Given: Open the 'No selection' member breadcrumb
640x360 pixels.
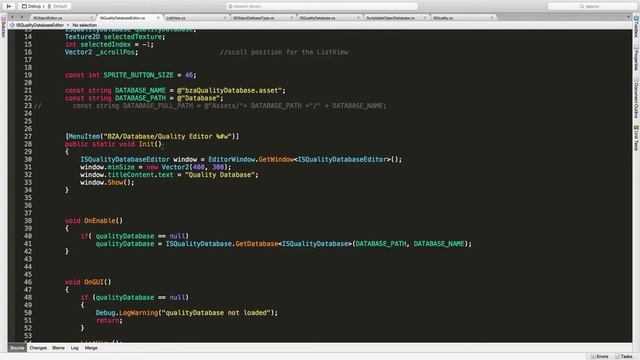Looking at the screenshot, I should pos(84,25).
